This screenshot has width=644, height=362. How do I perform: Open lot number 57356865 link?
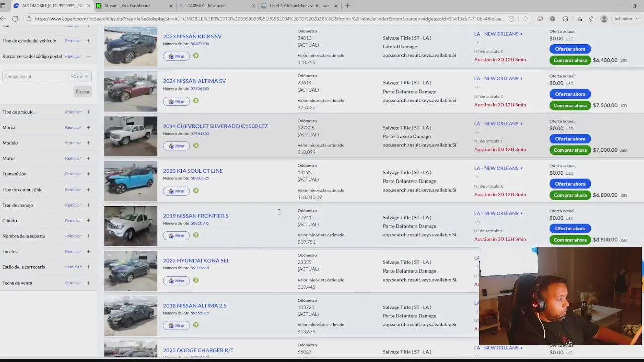click(x=200, y=88)
